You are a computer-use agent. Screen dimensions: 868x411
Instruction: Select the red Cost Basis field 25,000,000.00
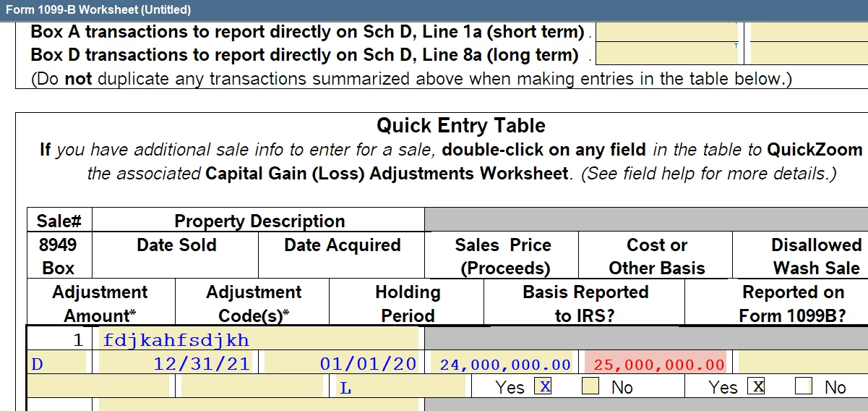[x=655, y=364]
